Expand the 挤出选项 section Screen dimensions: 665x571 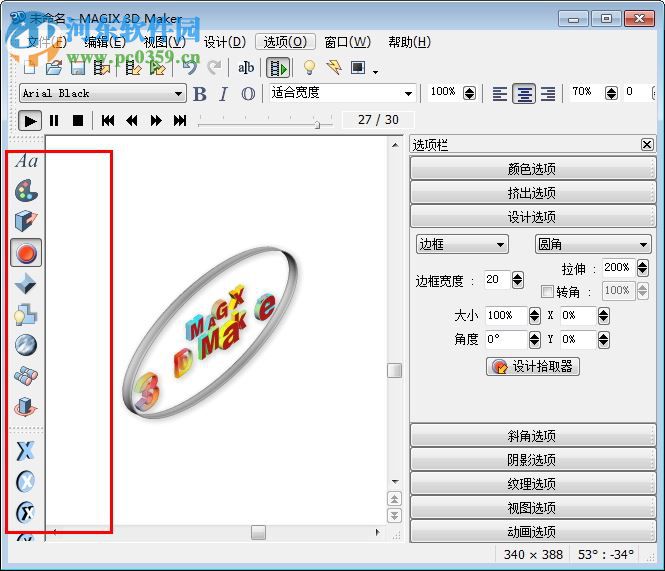(x=533, y=193)
